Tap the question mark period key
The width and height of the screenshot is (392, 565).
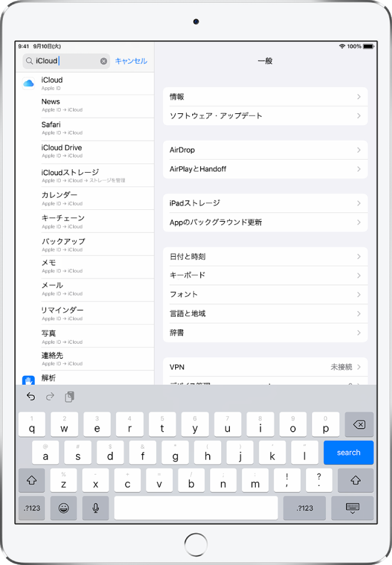319,480
